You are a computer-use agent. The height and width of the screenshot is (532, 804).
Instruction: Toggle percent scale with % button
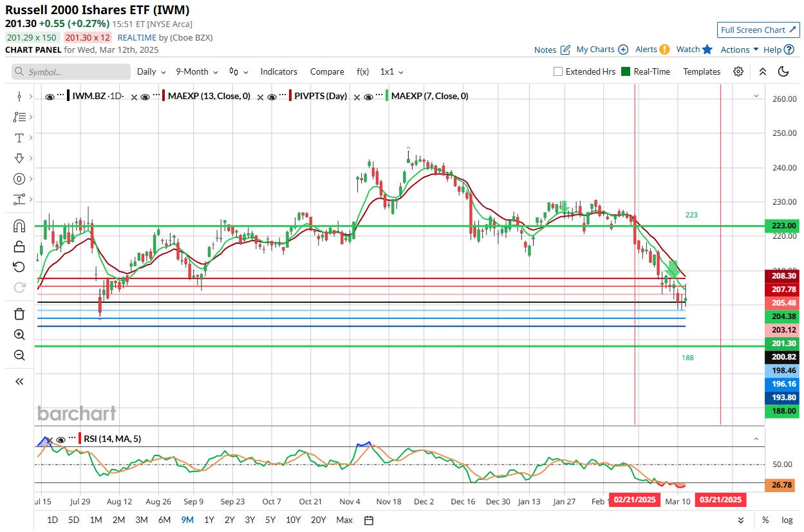765,520
